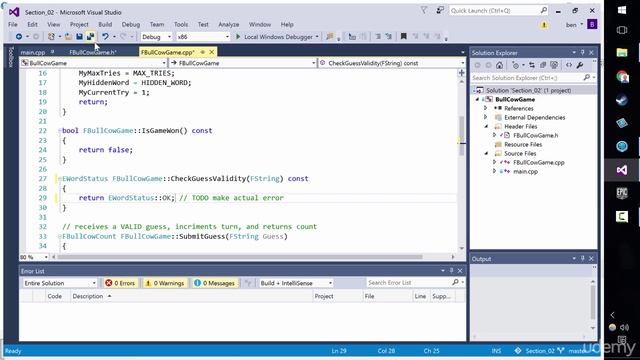640x360 pixels.
Task: Uncomment selected lines icon
Action: (x=389, y=37)
